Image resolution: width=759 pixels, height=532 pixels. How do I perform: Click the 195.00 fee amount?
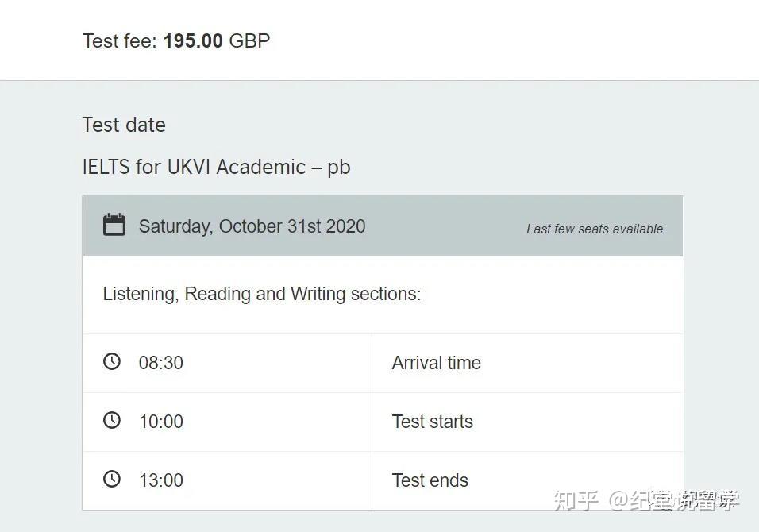(193, 40)
